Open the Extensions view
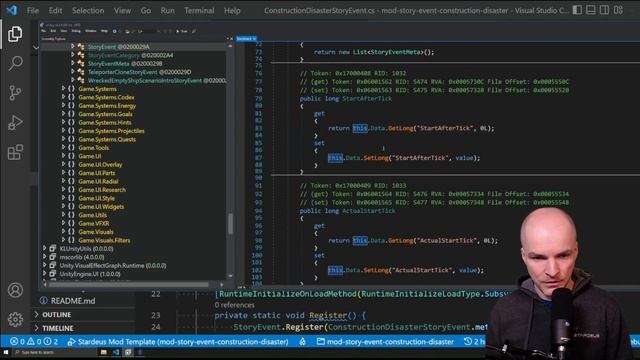The height and width of the screenshot is (360, 640). pos(15,152)
